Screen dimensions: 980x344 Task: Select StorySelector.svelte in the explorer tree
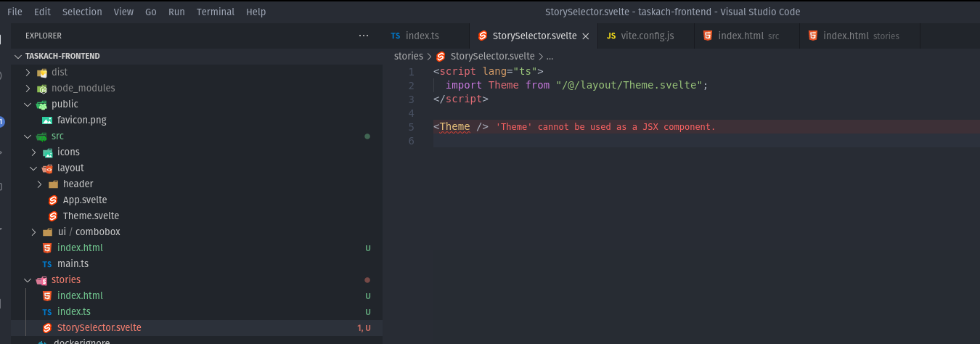(196, 327)
